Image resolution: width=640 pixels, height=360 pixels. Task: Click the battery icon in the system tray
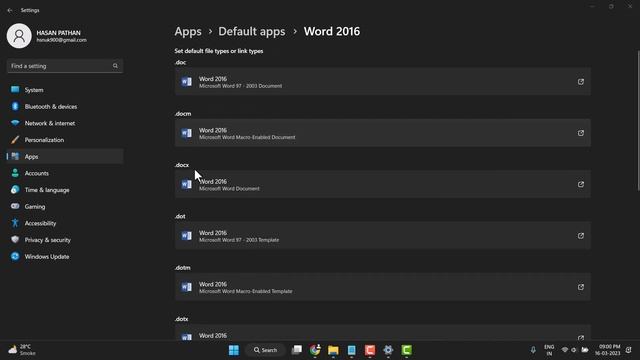pos(585,350)
